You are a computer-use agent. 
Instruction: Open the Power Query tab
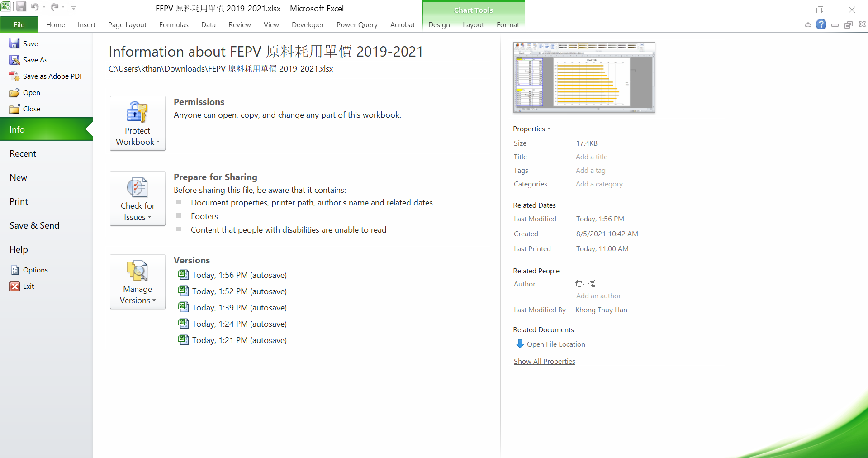357,24
